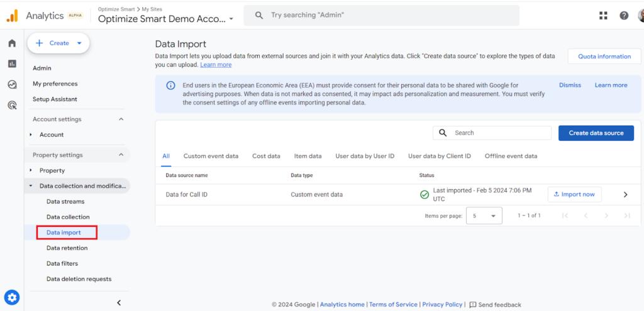This screenshot has width=644, height=311.
Task: Click the Data for Call ID name
Action: [186, 195]
